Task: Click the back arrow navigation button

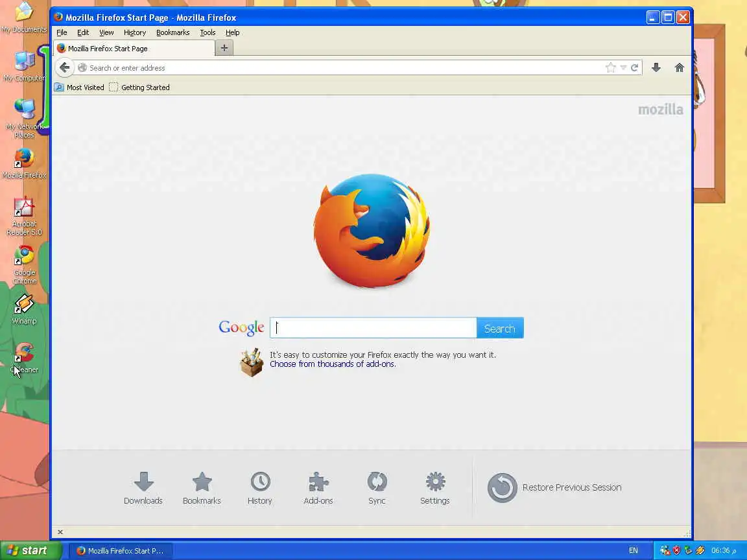Action: pyautogui.click(x=65, y=67)
